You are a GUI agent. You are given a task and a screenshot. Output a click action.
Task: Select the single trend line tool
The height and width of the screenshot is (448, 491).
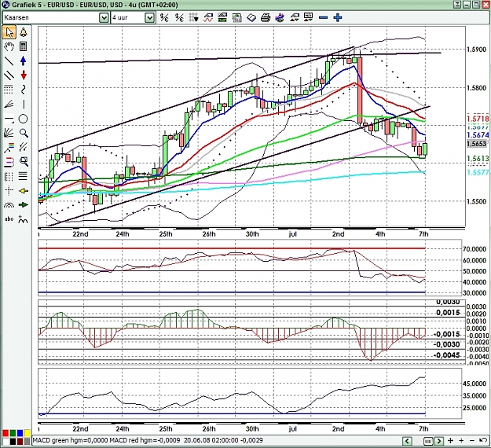click(x=9, y=61)
